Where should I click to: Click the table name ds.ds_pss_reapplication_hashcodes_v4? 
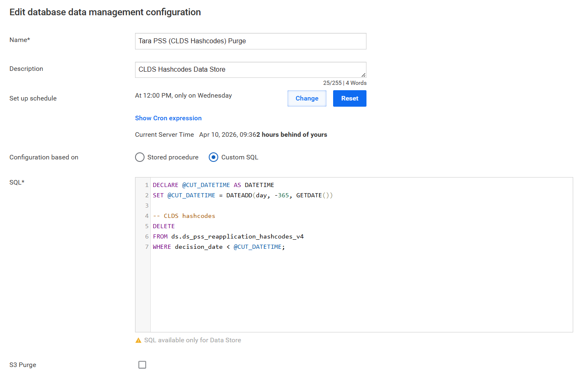point(238,236)
